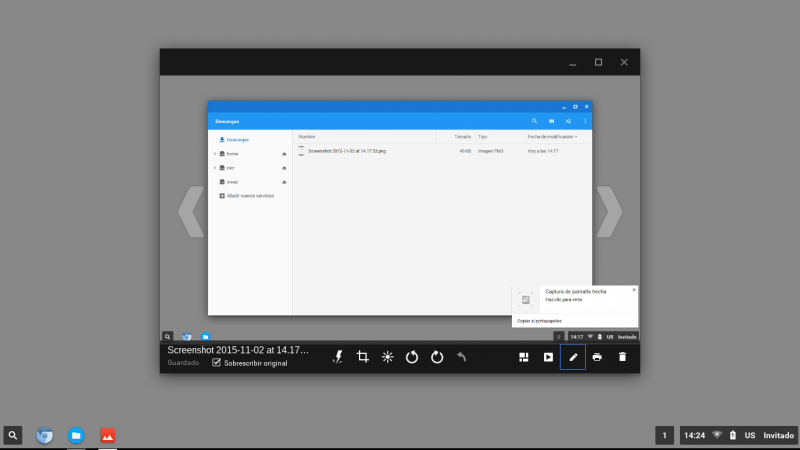Go to the next image with the right arrow
Image resolution: width=800 pixels, height=450 pixels.
point(609,211)
